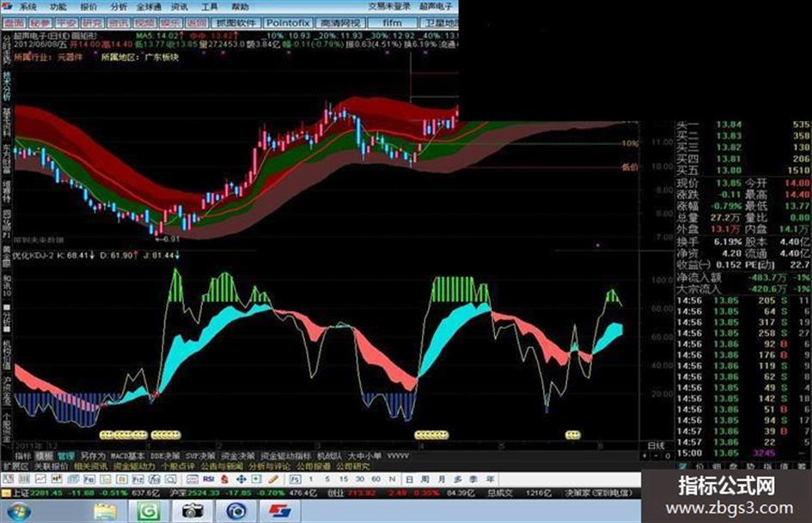
Task: Open the 报价 menu
Action: (x=89, y=7)
